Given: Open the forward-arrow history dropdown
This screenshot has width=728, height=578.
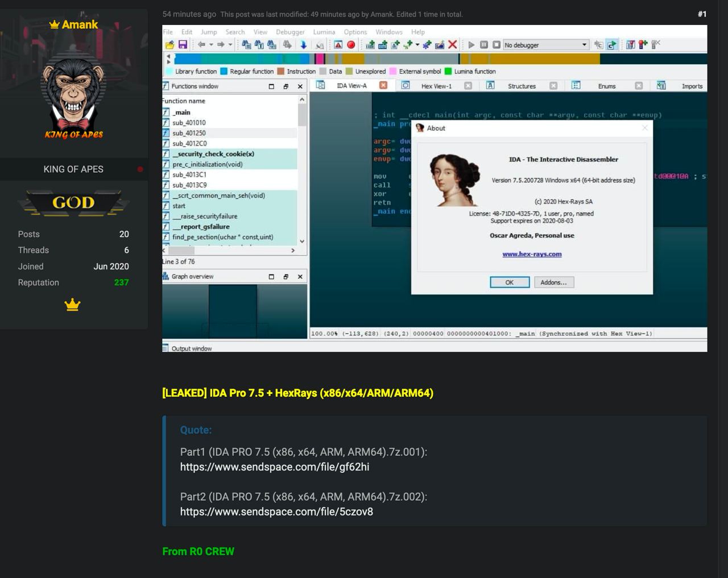Looking at the screenshot, I should 230,45.
